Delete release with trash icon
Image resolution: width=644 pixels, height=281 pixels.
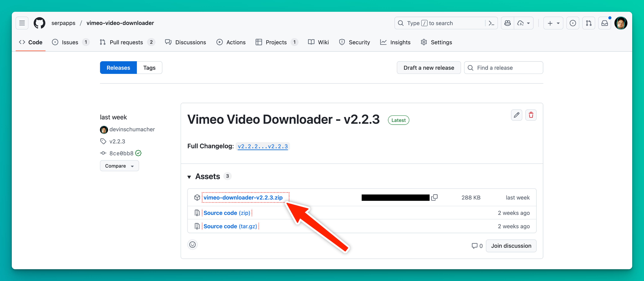(x=531, y=115)
